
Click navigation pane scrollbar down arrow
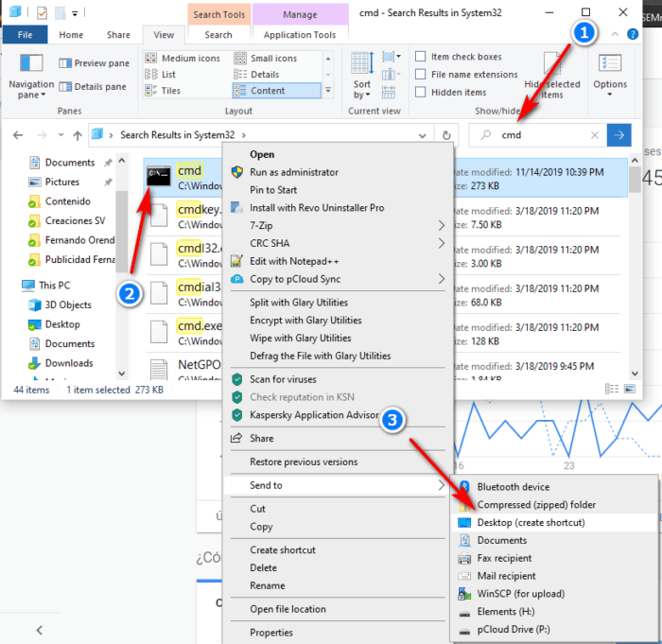coord(122,373)
